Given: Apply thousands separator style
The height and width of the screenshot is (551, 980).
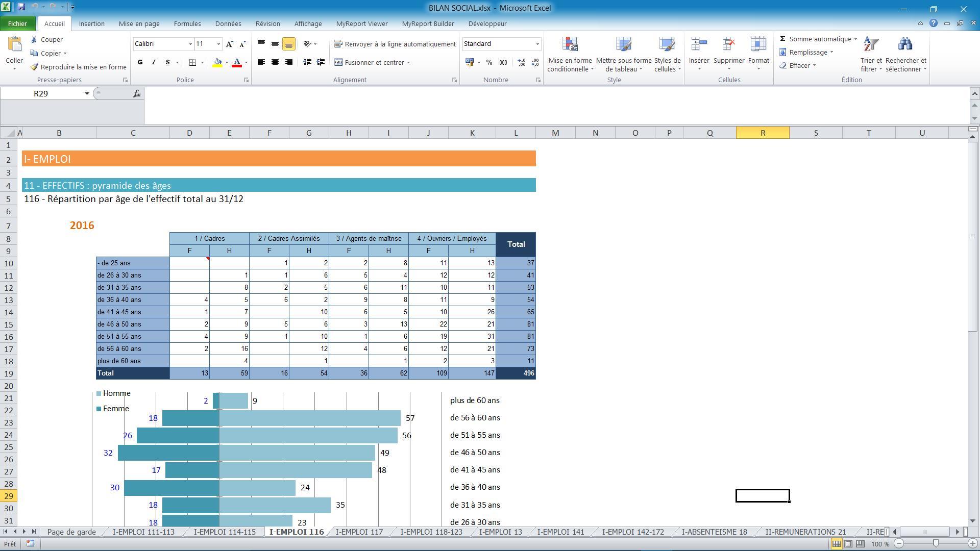Looking at the screenshot, I should [503, 62].
